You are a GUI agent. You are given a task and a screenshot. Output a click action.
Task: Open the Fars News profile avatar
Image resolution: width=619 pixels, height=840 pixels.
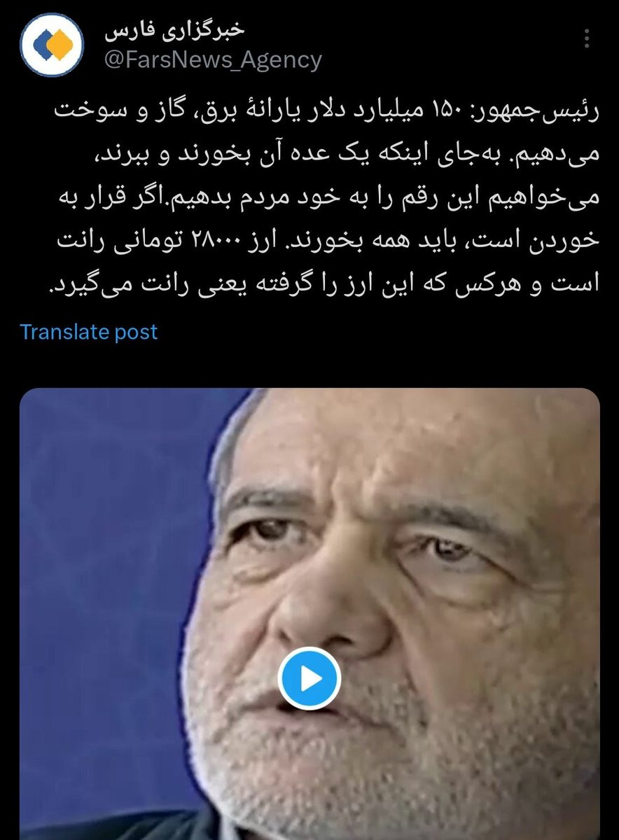(x=52, y=45)
